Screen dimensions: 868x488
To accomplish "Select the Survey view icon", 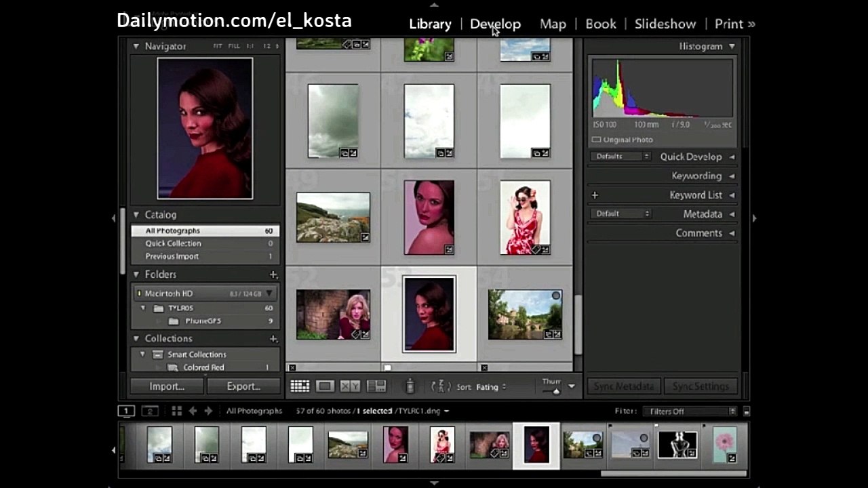I will (376, 386).
